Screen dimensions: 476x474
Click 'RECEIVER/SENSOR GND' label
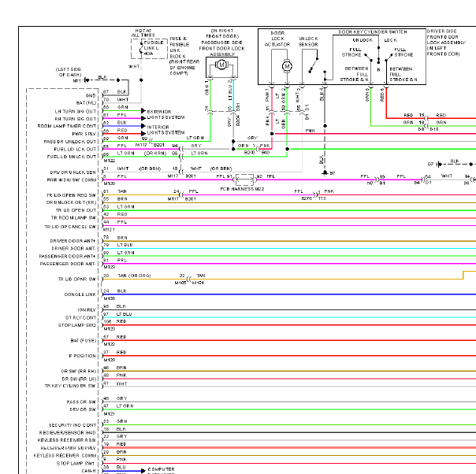pyautogui.click(x=68, y=432)
